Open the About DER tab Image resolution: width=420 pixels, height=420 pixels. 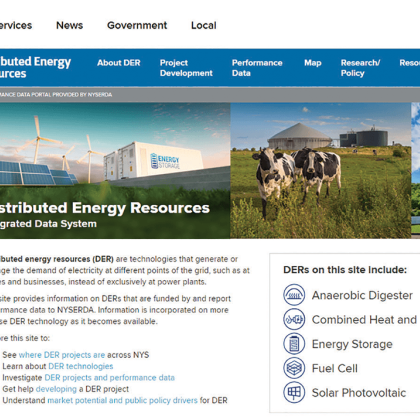(119, 63)
